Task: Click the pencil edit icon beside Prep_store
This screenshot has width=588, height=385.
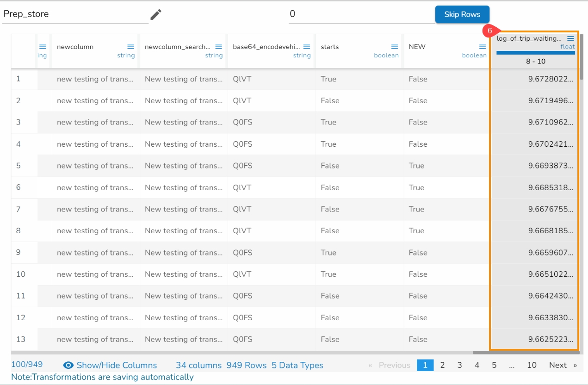Action: [156, 15]
